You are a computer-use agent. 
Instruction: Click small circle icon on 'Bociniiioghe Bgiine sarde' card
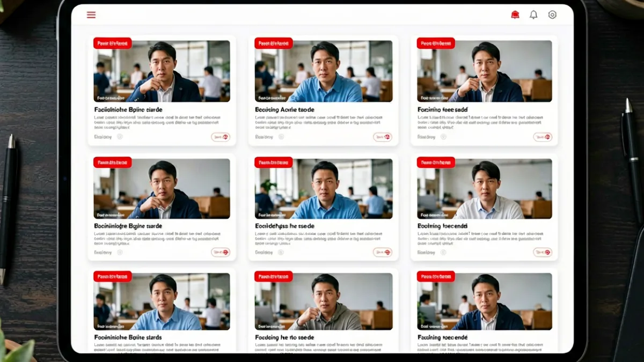(x=120, y=252)
